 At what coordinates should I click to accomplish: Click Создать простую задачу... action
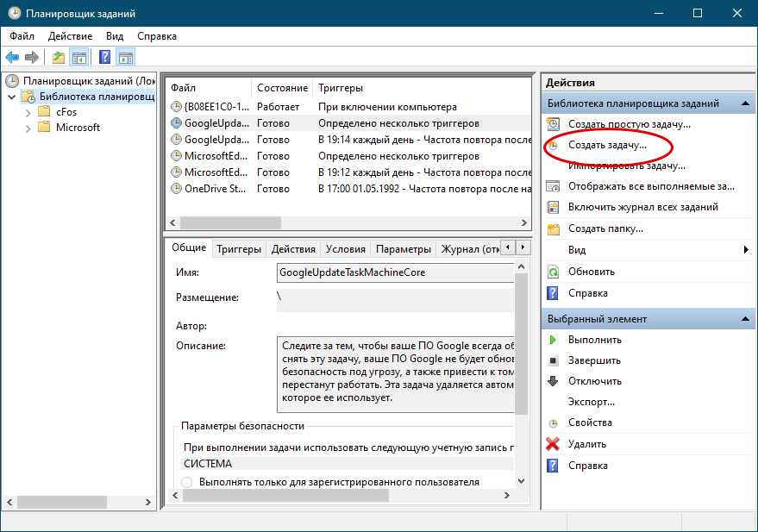630,124
